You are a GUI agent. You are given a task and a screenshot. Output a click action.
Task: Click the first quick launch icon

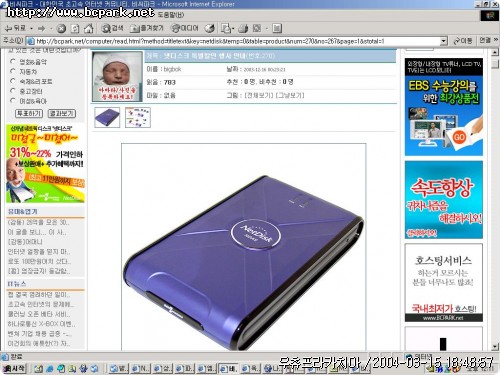click(39, 368)
